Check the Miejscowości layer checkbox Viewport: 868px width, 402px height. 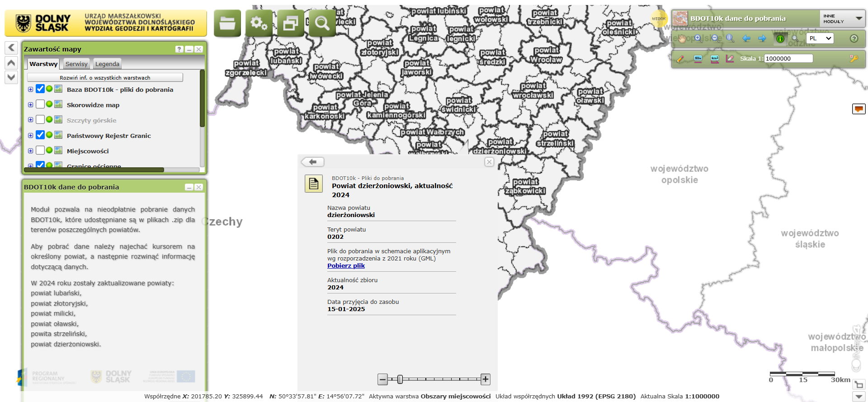tap(40, 151)
